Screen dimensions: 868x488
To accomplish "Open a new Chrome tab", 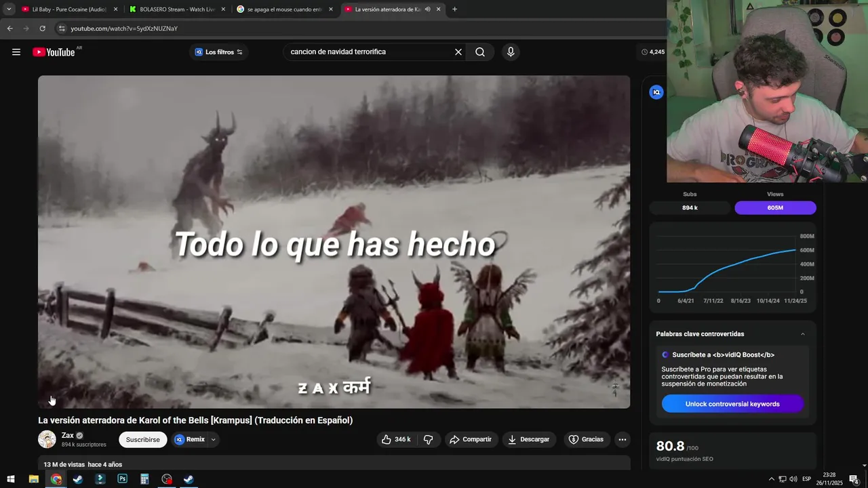I will (x=454, y=9).
